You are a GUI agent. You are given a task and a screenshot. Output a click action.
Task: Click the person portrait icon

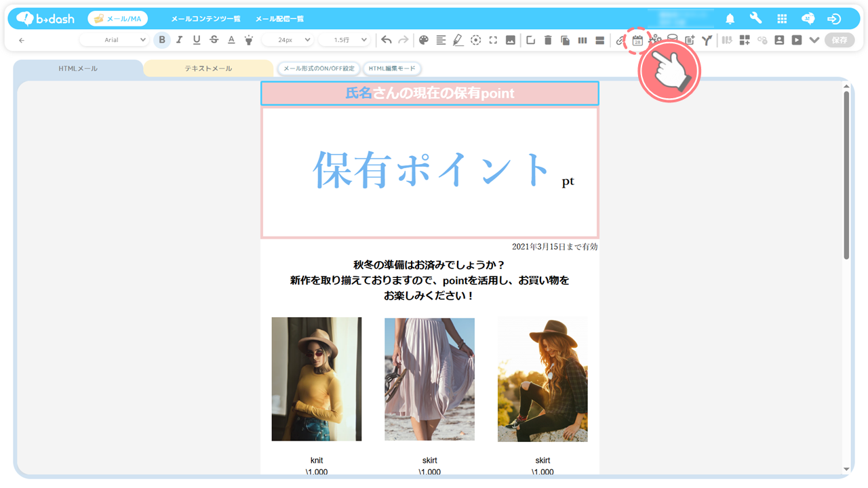pyautogui.click(x=779, y=40)
